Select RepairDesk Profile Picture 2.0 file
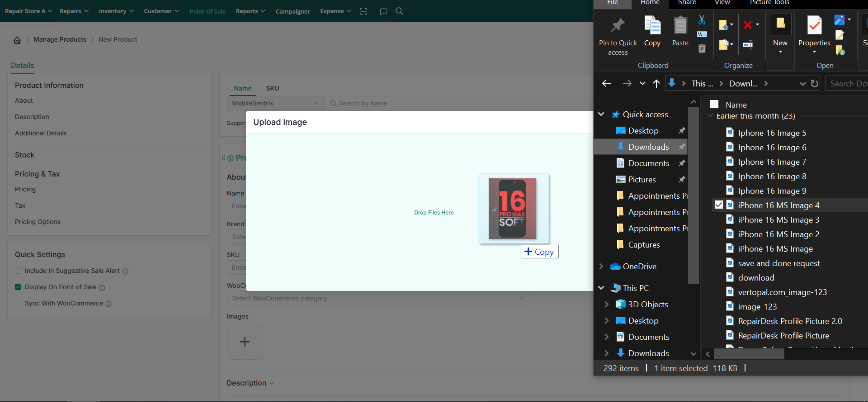This screenshot has width=868, height=402. [x=790, y=321]
